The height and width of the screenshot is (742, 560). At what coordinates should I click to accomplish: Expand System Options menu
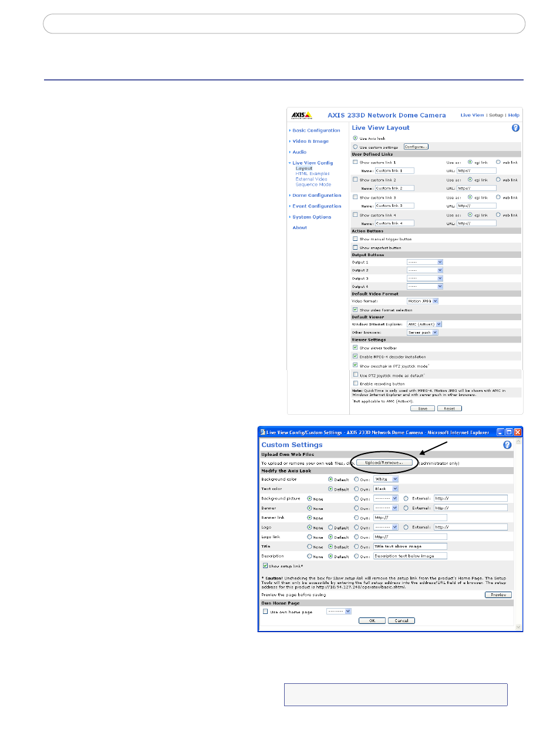(x=312, y=217)
